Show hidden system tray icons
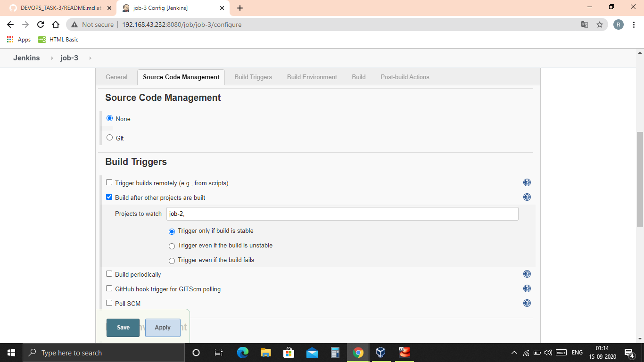The width and height of the screenshot is (644, 362). coord(514,353)
